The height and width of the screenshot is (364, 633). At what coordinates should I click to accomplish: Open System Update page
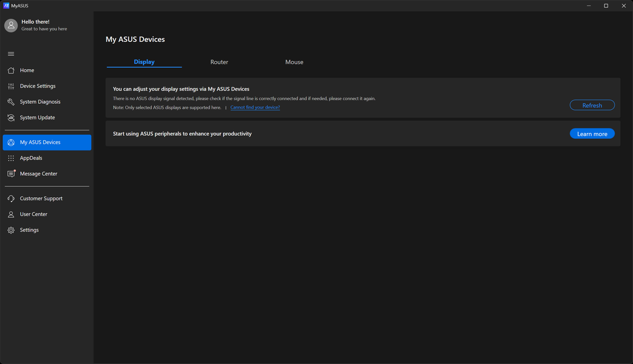[x=47, y=117]
